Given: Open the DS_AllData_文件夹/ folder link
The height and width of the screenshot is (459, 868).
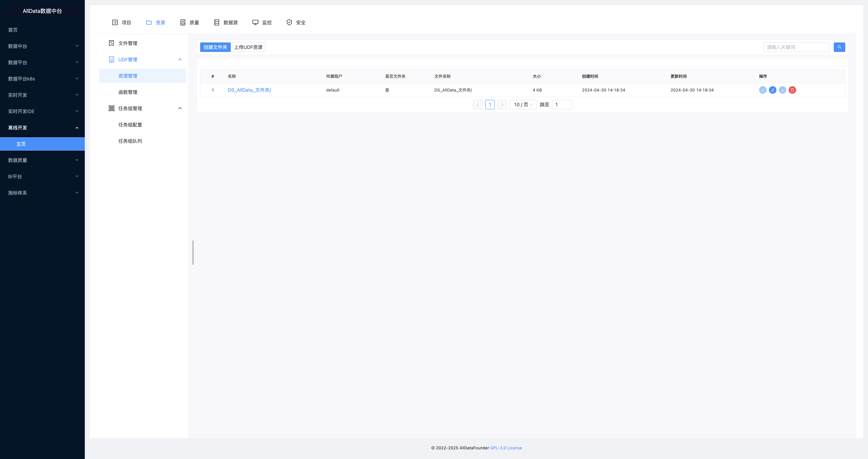Looking at the screenshot, I should [x=249, y=90].
